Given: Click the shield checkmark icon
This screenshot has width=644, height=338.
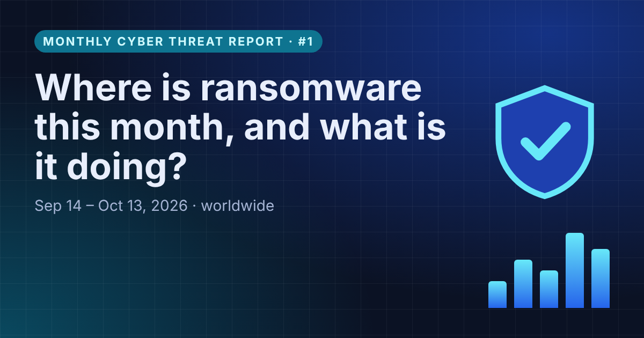Looking at the screenshot, I should (x=545, y=142).
